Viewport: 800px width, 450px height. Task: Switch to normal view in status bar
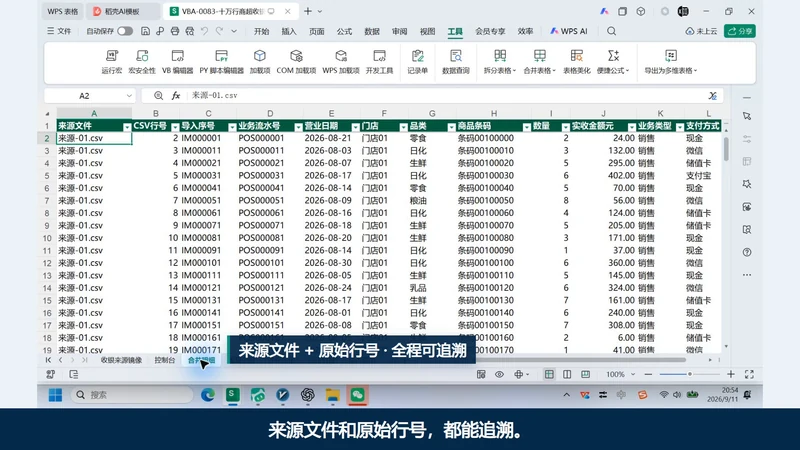[549, 374]
